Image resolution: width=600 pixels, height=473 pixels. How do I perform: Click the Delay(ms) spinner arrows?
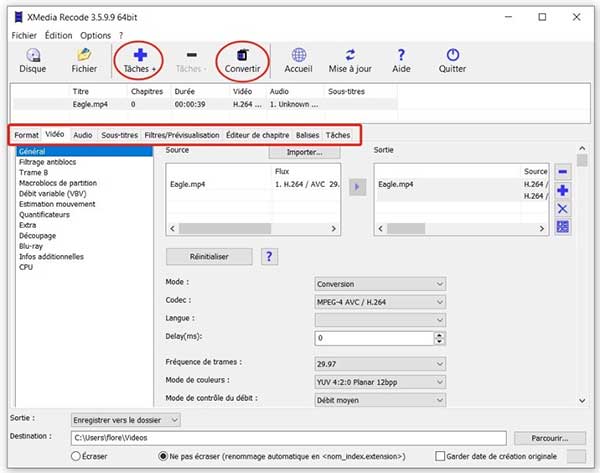point(440,338)
